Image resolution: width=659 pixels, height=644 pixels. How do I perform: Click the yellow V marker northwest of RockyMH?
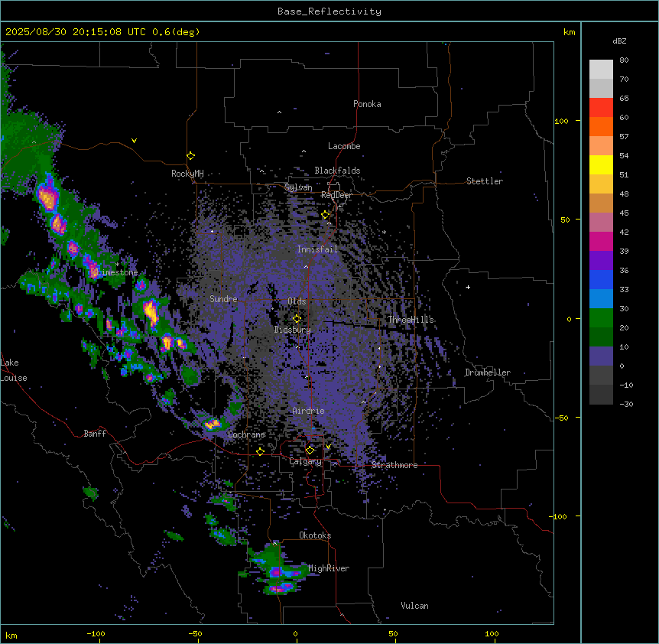coord(134,141)
